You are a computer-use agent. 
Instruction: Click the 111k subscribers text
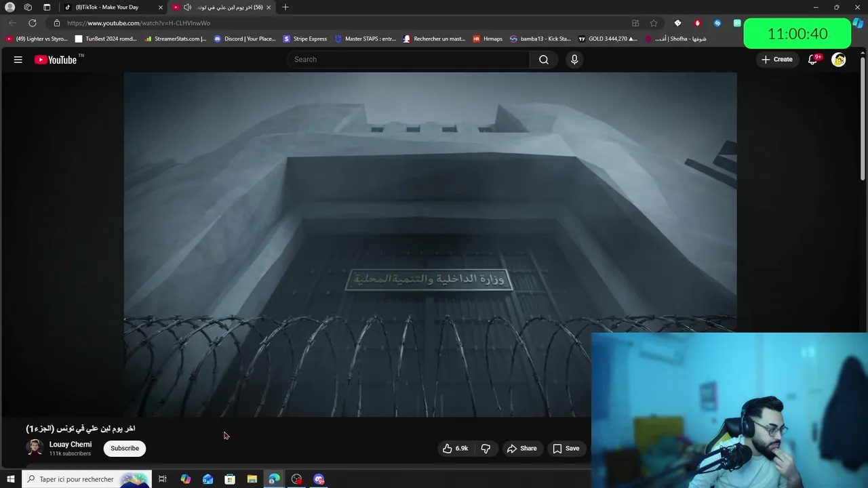(70, 453)
